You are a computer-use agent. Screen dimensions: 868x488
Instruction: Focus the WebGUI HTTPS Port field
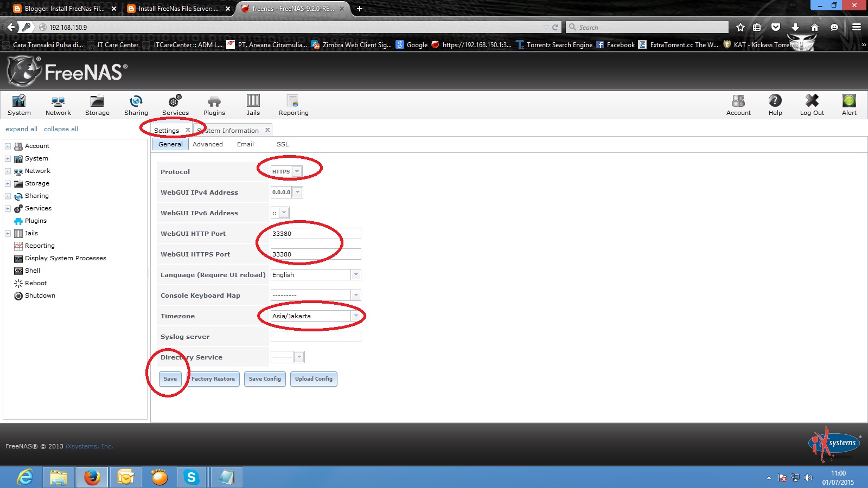tap(316, 254)
